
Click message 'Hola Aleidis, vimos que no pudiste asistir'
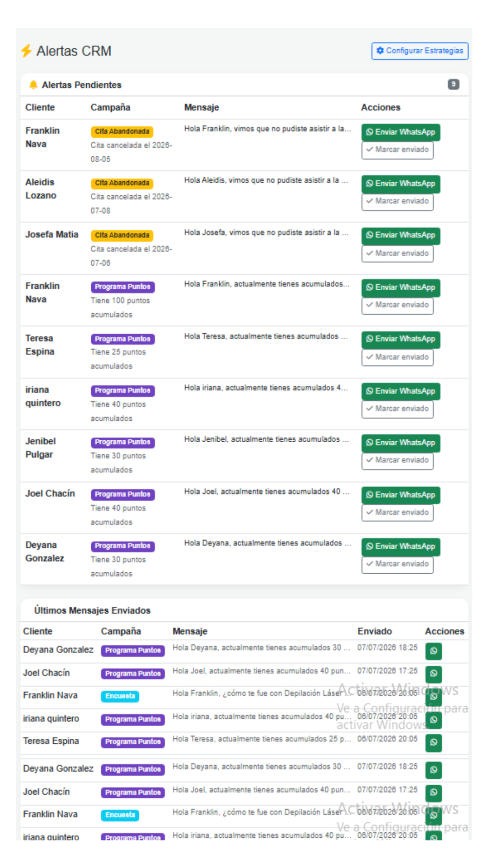tap(266, 180)
